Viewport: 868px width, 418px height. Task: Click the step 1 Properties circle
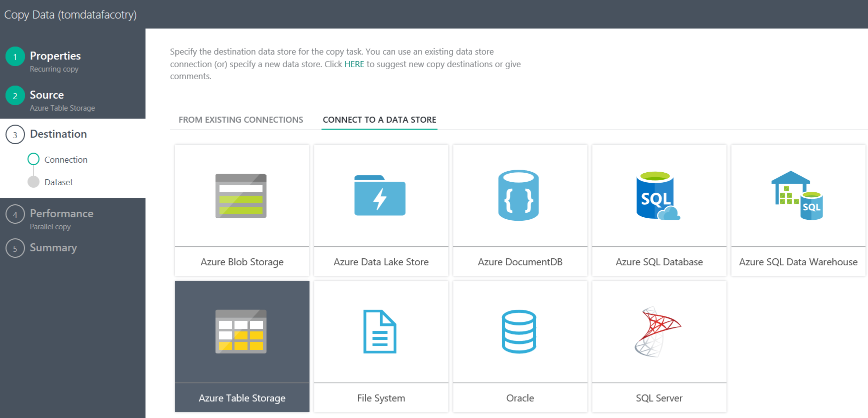(15, 57)
